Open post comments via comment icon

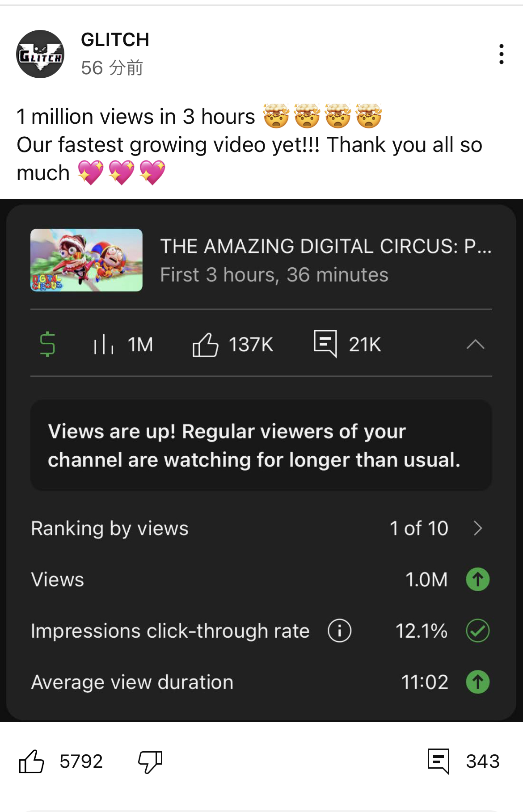tap(438, 761)
